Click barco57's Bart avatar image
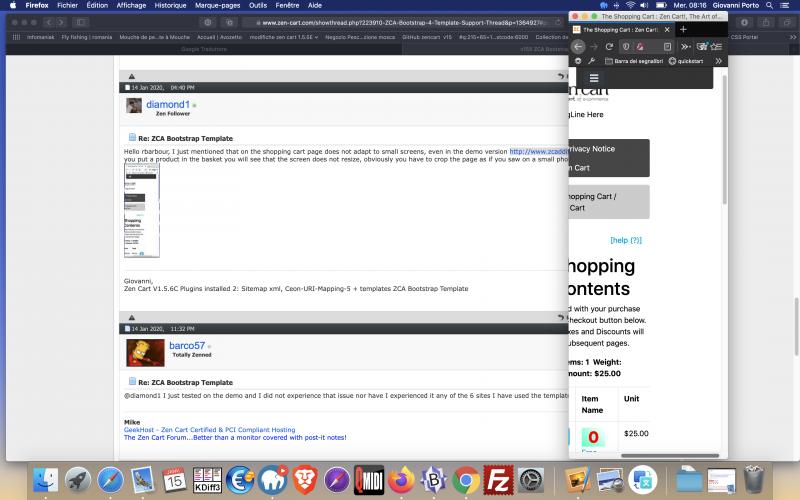This screenshot has height=500, width=800. (x=145, y=353)
